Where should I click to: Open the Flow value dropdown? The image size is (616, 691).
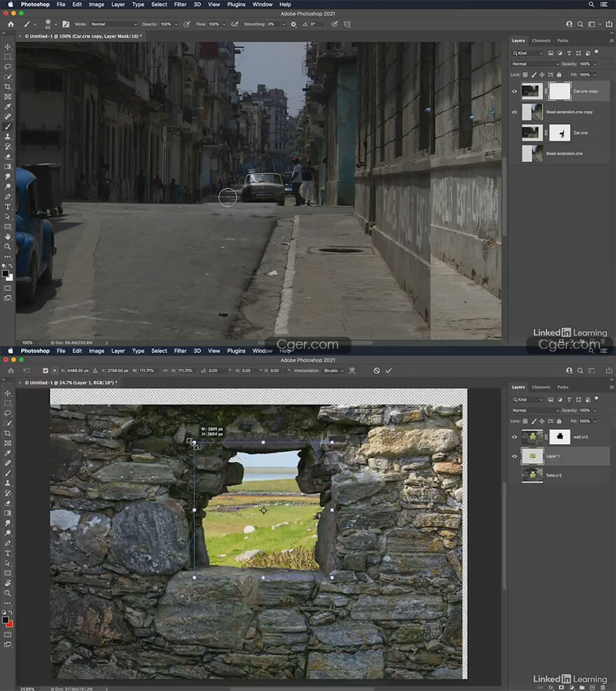pyautogui.click(x=224, y=25)
